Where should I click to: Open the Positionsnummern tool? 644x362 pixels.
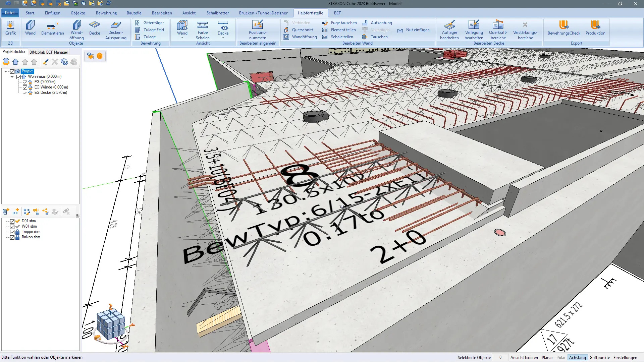(x=258, y=25)
